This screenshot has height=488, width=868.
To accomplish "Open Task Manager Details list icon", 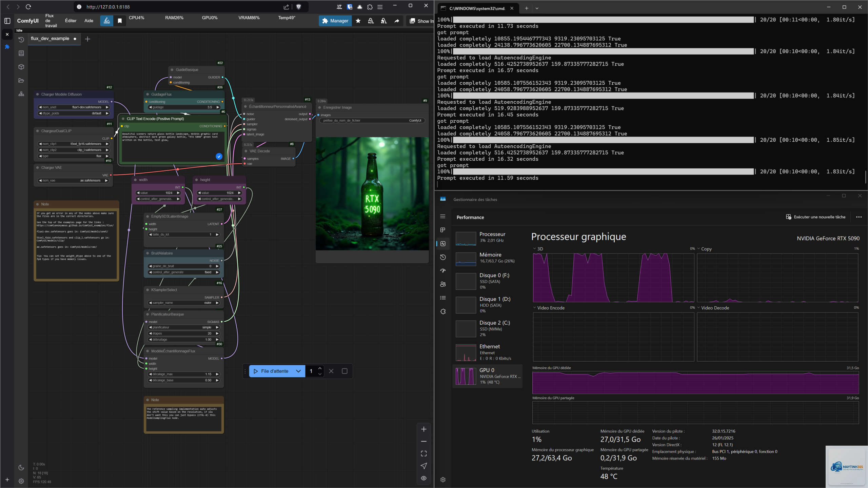I will 443,298.
